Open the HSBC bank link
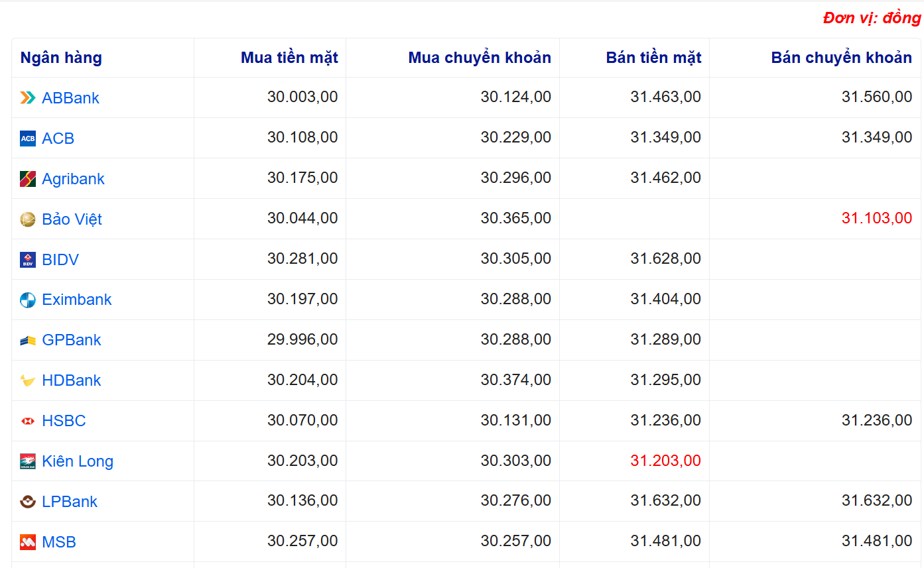 tap(64, 421)
